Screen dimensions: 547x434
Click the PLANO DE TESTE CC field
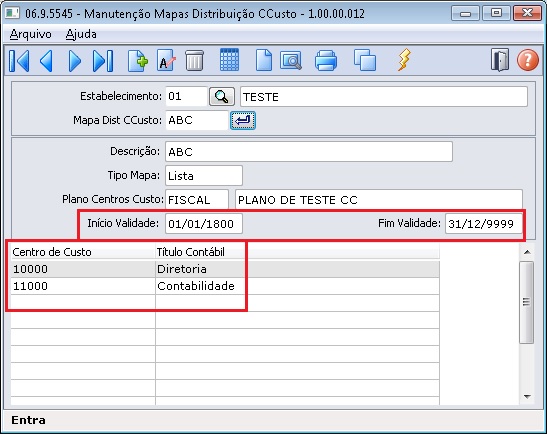coord(379,200)
